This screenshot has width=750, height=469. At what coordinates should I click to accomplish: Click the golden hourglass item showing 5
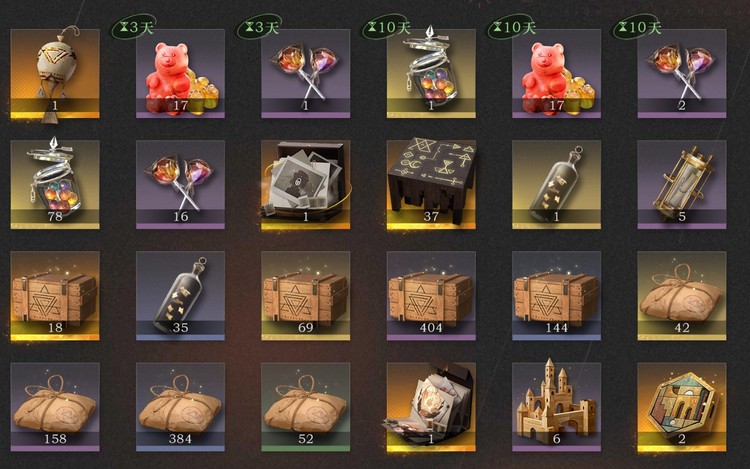(x=682, y=185)
